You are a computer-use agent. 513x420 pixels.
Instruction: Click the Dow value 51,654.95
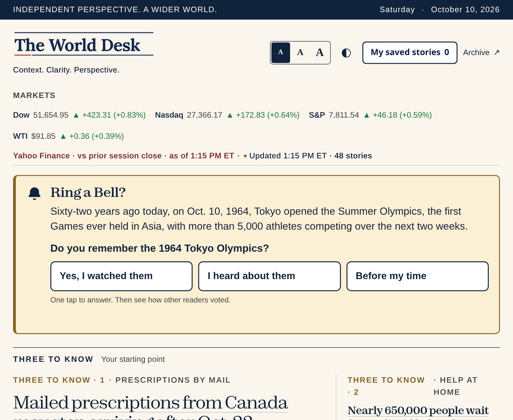(51, 115)
